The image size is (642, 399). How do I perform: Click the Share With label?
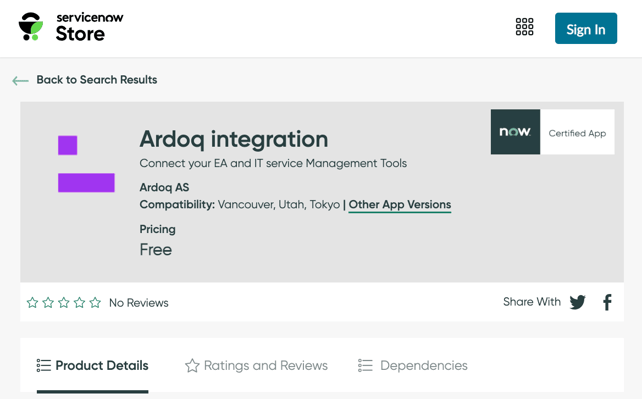click(531, 302)
